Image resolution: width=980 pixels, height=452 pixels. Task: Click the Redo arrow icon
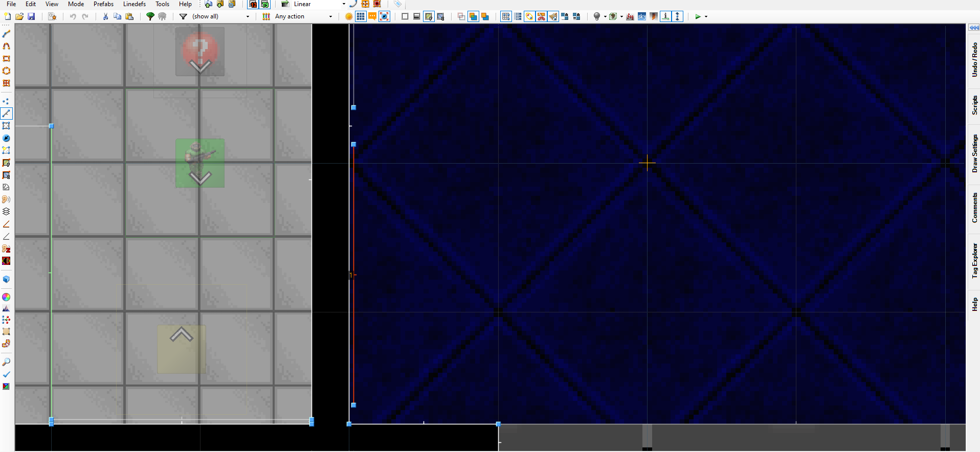tap(85, 16)
